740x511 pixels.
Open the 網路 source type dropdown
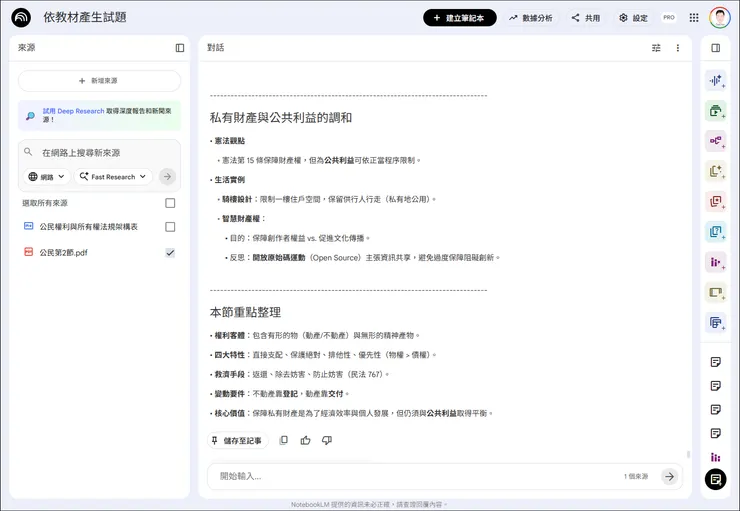click(x=47, y=176)
